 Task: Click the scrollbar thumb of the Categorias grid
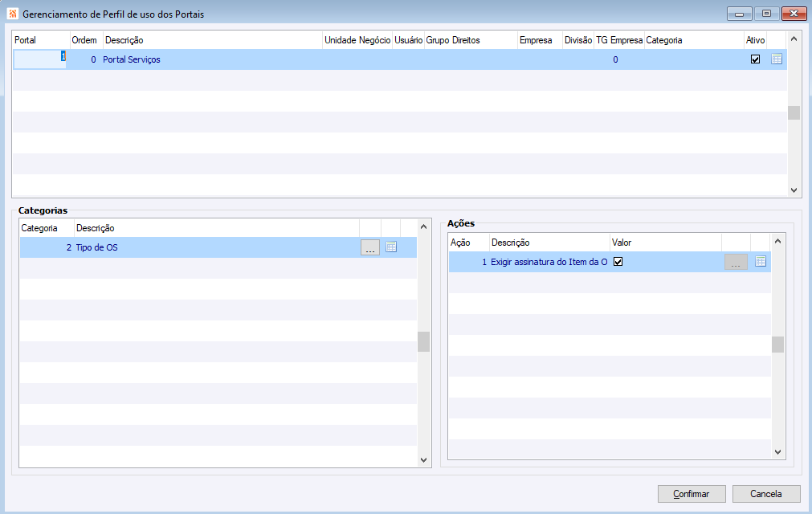[423, 341]
